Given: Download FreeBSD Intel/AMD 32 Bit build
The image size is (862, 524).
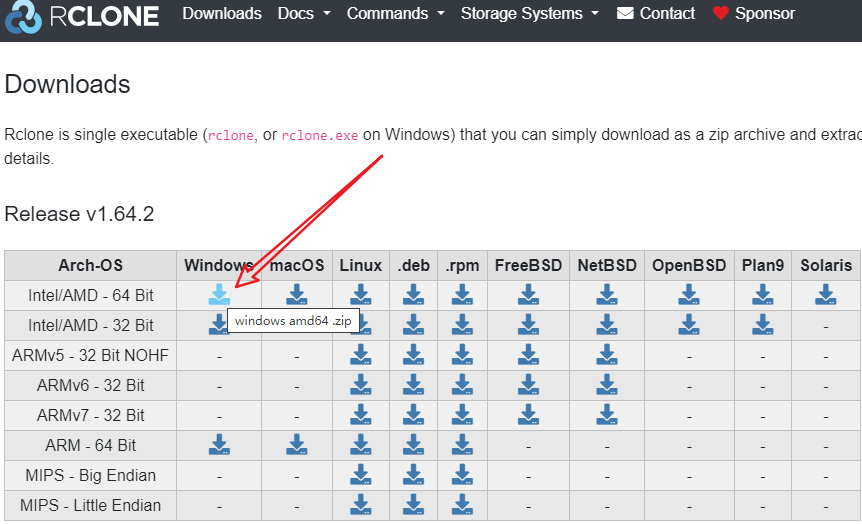Looking at the screenshot, I should tap(528, 325).
